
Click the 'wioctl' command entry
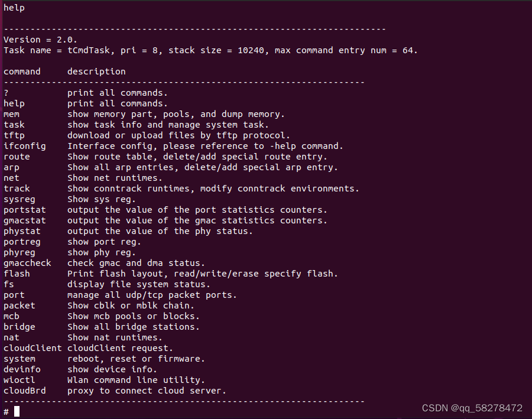point(19,380)
